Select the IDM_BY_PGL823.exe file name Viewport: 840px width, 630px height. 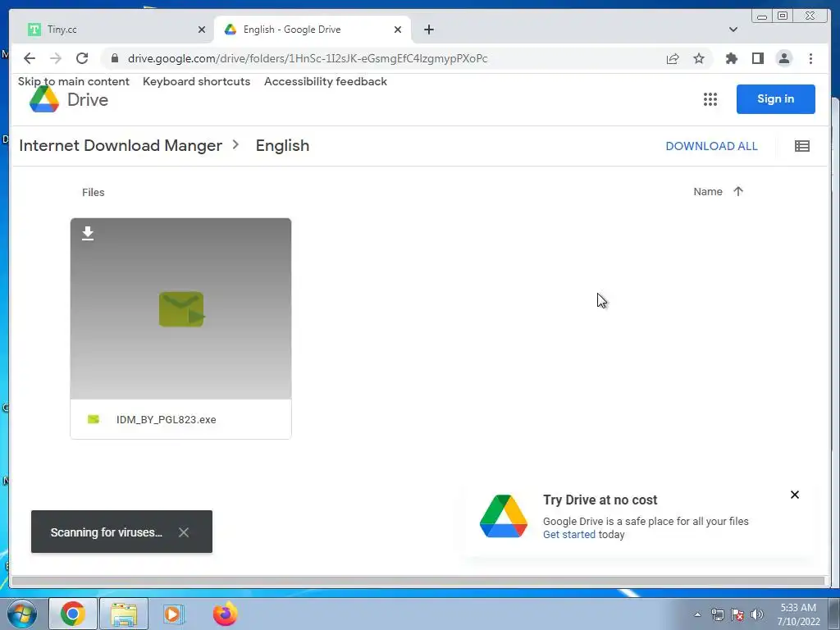[166, 419]
